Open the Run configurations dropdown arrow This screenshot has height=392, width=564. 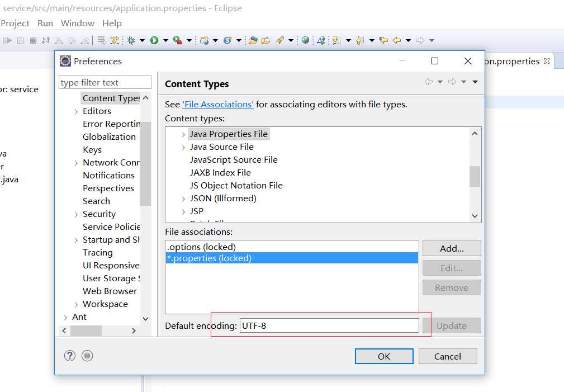[165, 40]
